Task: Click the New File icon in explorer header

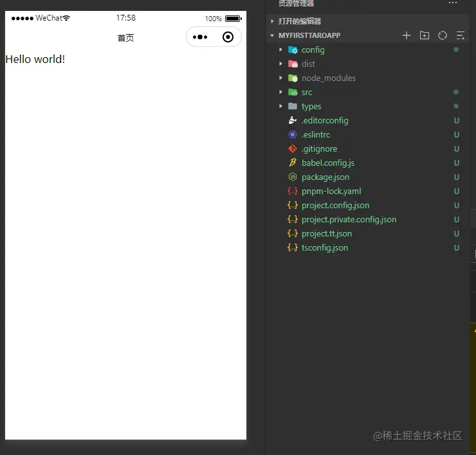Action: pyautogui.click(x=406, y=35)
